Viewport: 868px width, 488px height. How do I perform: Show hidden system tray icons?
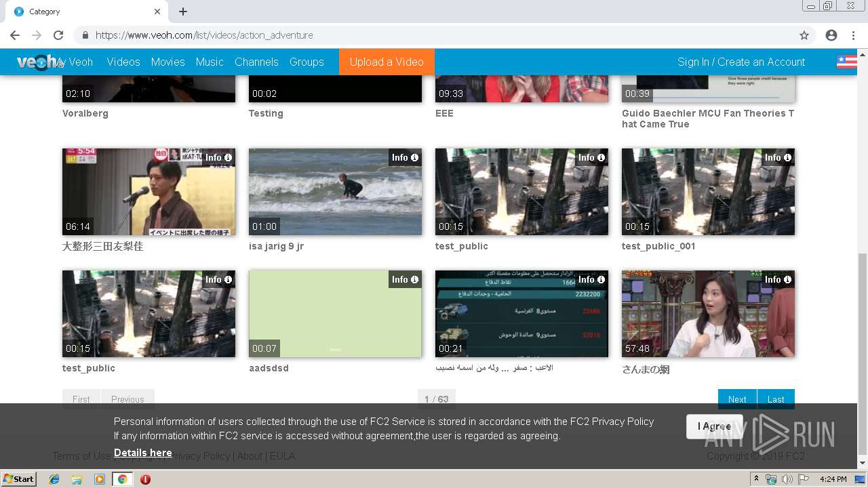pyautogui.click(x=756, y=479)
